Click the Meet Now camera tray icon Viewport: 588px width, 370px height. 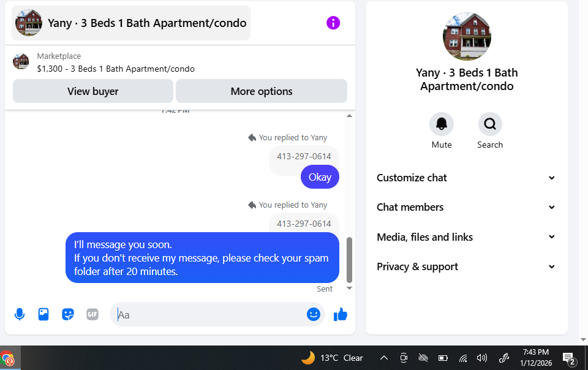404,358
